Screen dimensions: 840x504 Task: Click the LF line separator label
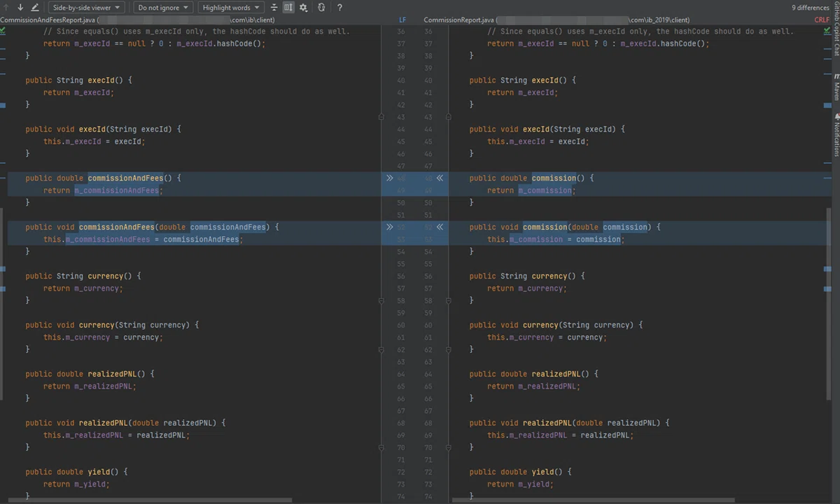(402, 20)
